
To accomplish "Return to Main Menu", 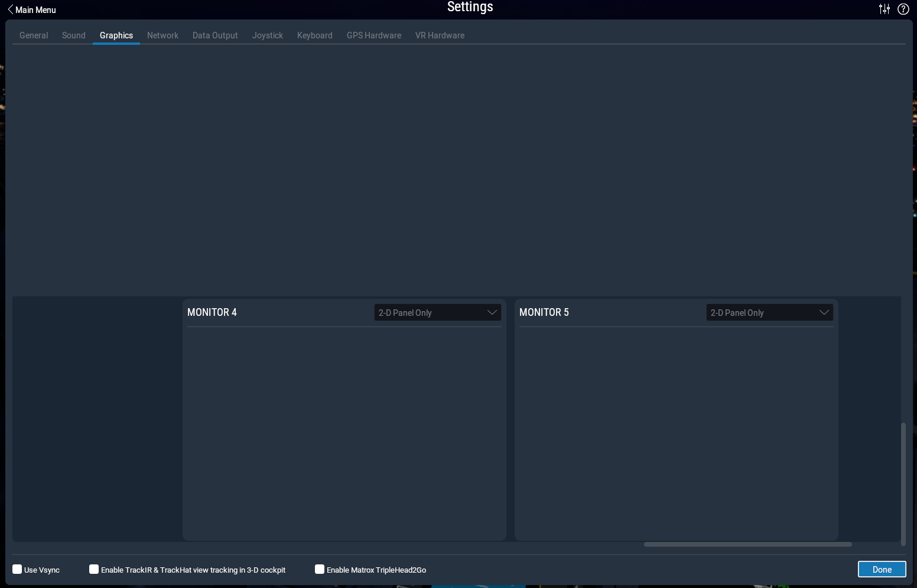I will click(35, 10).
